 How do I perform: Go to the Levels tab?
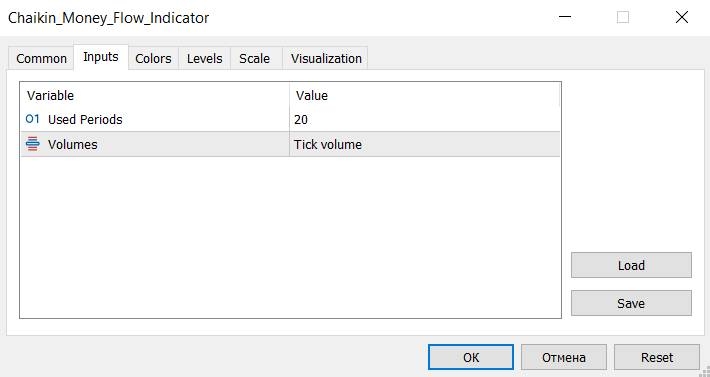click(204, 58)
